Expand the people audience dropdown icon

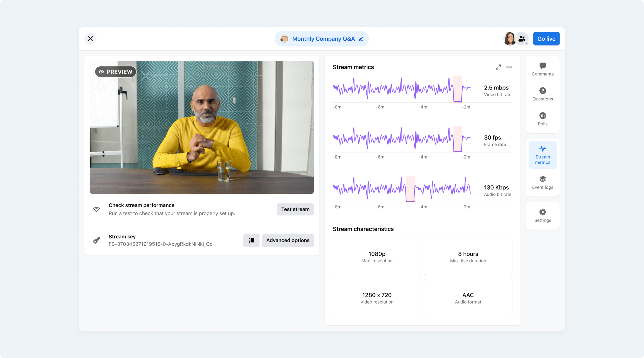coord(522,39)
